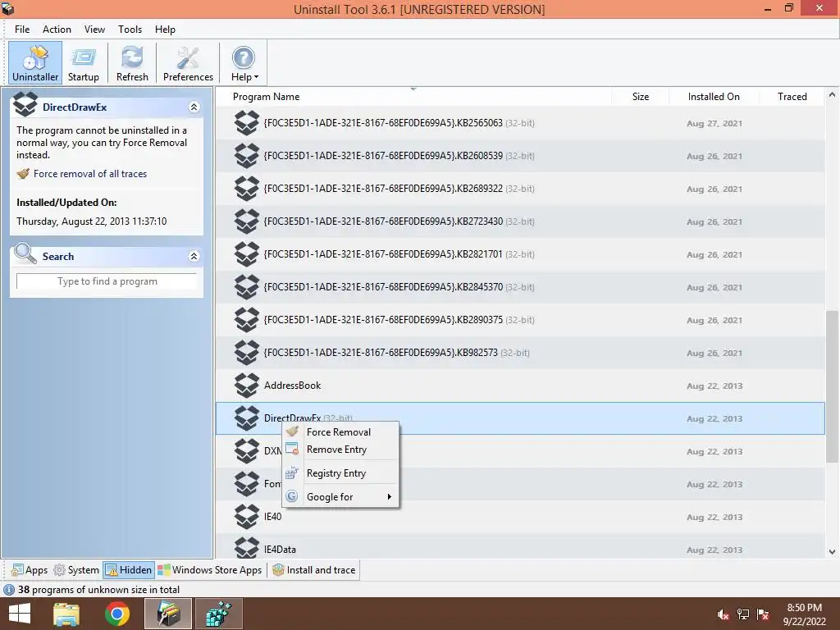The height and width of the screenshot is (630, 840).
Task: Open the Uninstaller toolbar section
Action: click(x=35, y=62)
